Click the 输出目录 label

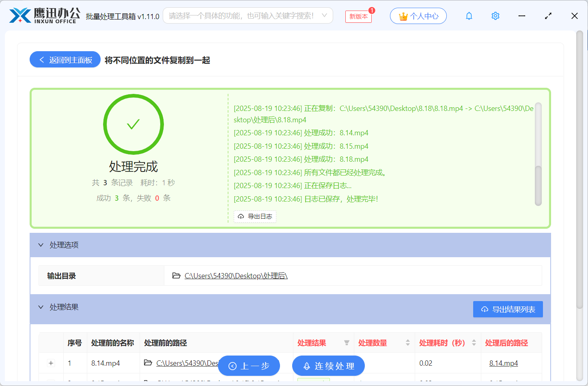(62, 276)
